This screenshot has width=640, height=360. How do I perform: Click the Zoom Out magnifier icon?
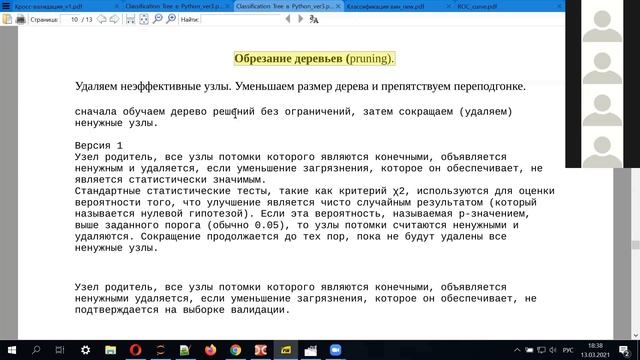(158, 19)
